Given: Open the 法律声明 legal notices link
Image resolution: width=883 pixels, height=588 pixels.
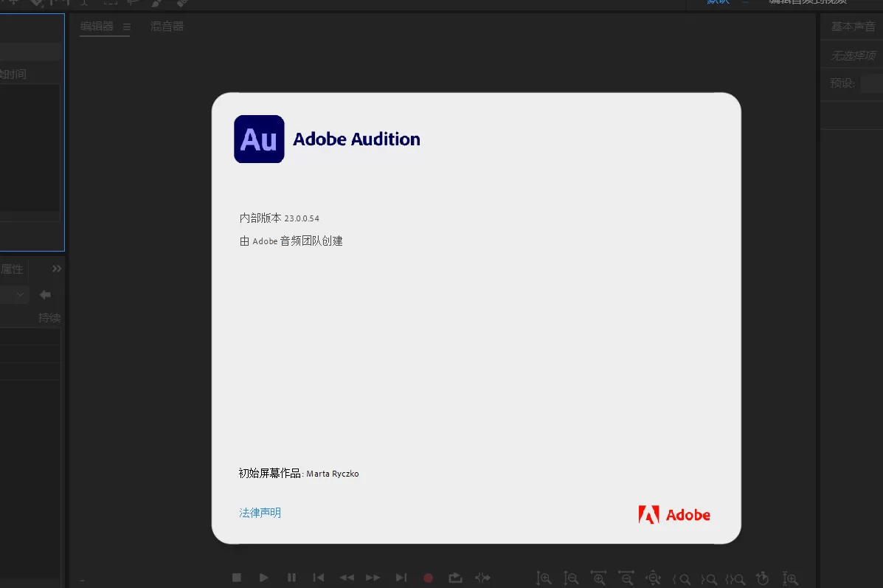Looking at the screenshot, I should tap(260, 512).
